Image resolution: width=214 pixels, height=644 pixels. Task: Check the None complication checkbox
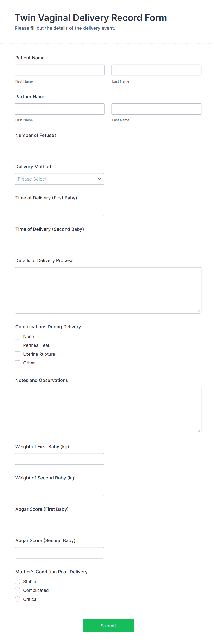(17, 337)
